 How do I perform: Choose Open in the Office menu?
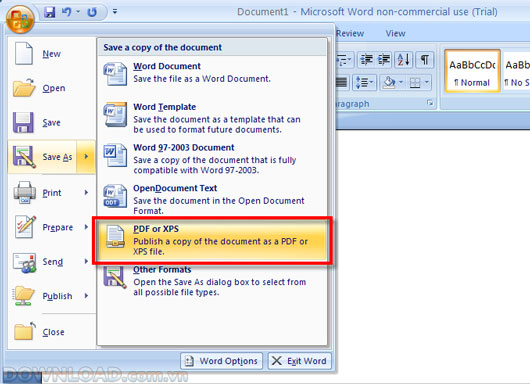click(52, 88)
